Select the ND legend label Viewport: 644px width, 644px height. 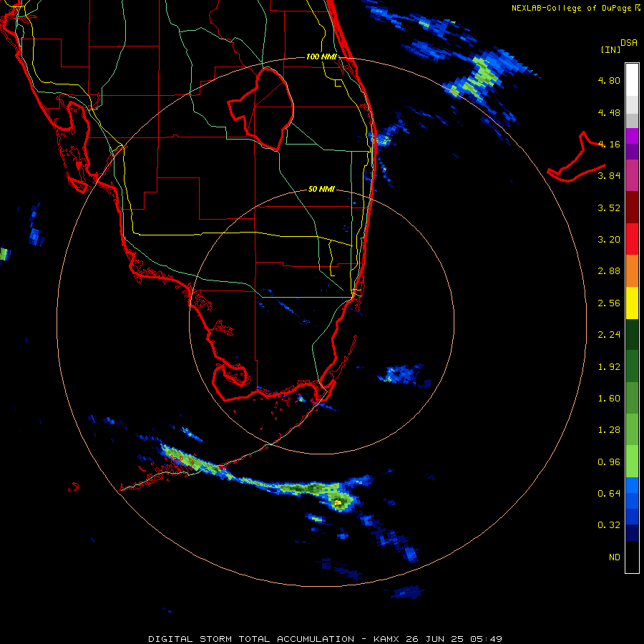(x=615, y=557)
